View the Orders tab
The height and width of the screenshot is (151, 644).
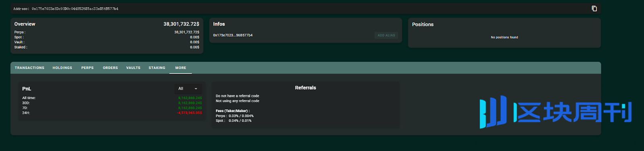[x=110, y=68]
